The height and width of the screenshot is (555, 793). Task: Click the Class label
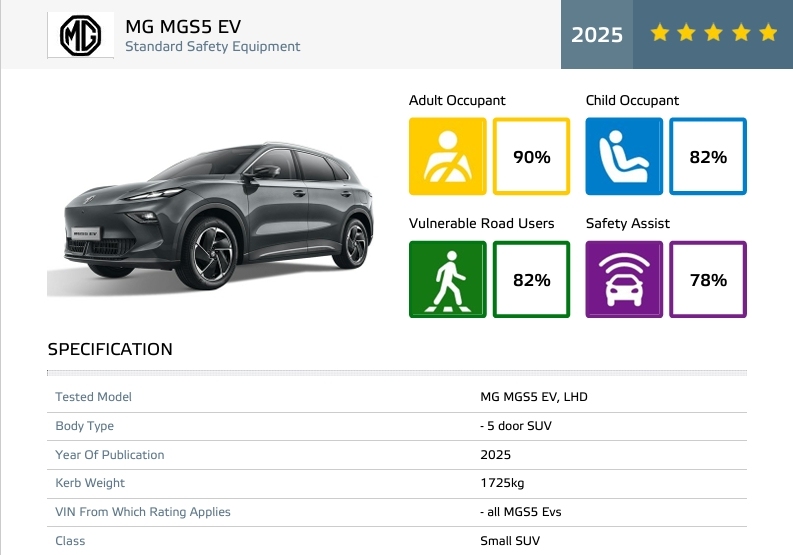(x=70, y=541)
